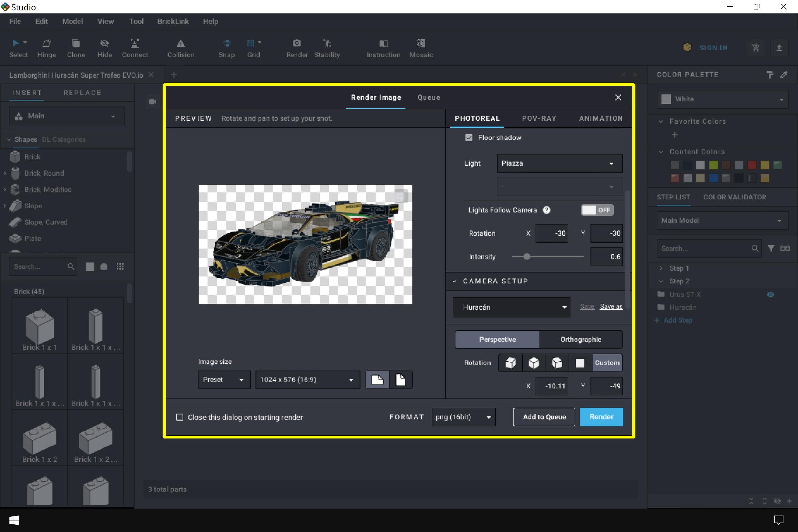Toggle Lights Follow Camera switch

(x=597, y=210)
